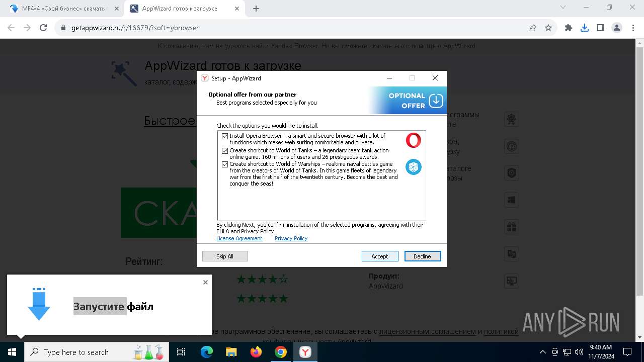Launch Firefox from taskbar

[256, 352]
